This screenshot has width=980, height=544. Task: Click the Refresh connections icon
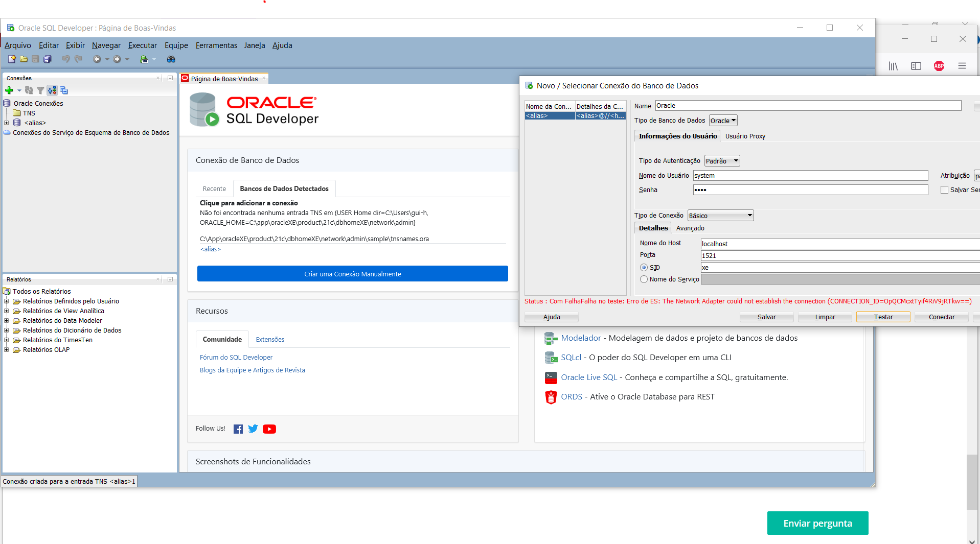click(x=29, y=90)
